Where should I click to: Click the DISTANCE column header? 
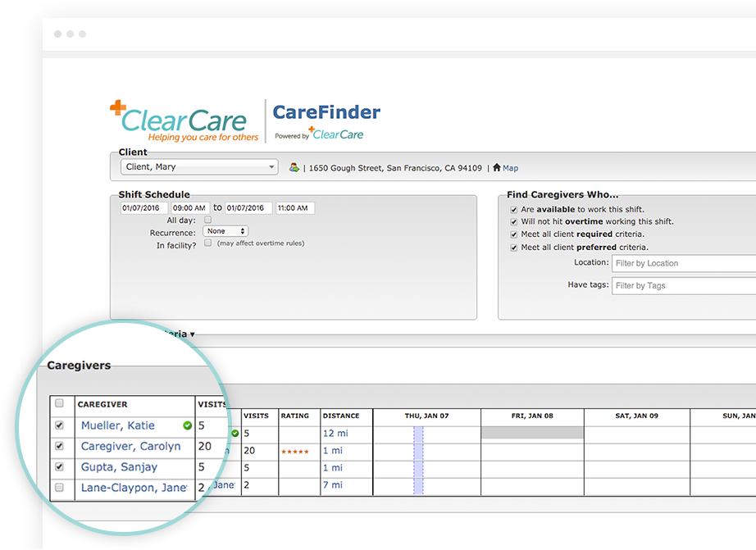click(340, 416)
